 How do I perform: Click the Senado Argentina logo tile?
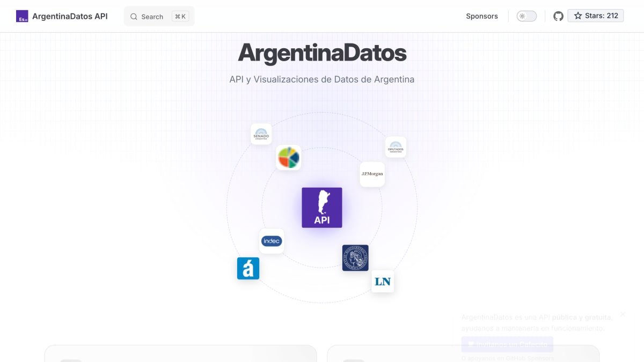click(x=261, y=134)
